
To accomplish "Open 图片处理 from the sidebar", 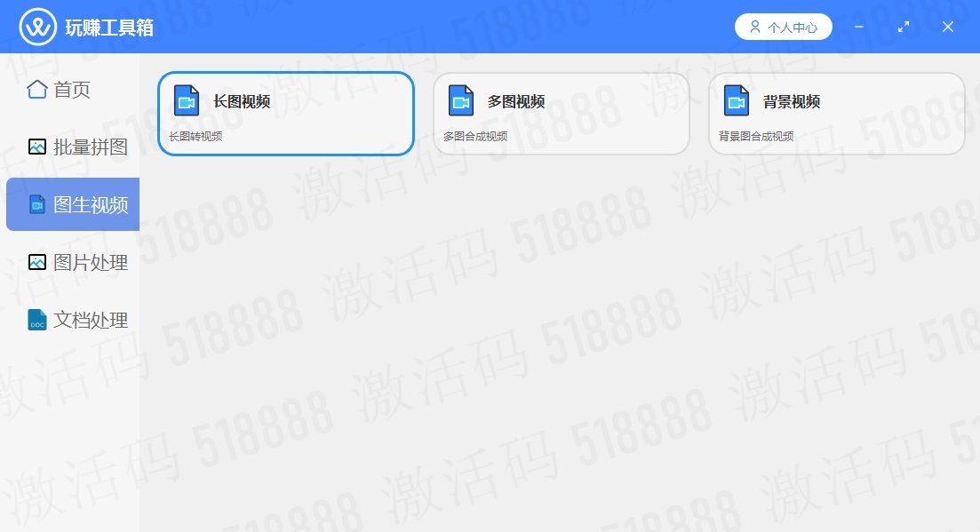I will point(73,262).
